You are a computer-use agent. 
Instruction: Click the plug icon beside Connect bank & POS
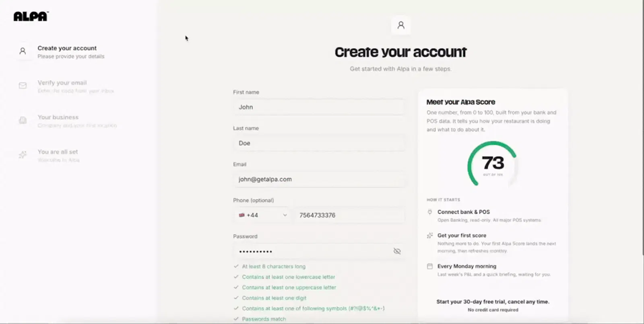(430, 212)
